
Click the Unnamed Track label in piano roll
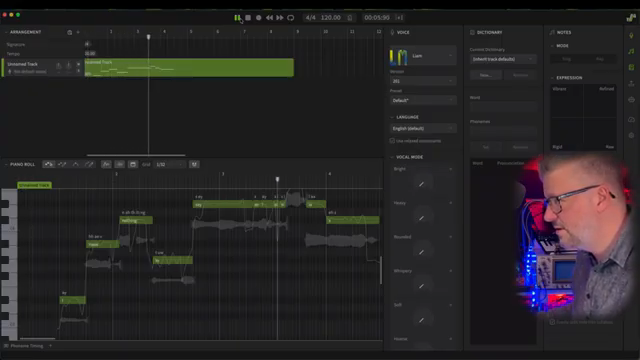pyautogui.click(x=34, y=185)
